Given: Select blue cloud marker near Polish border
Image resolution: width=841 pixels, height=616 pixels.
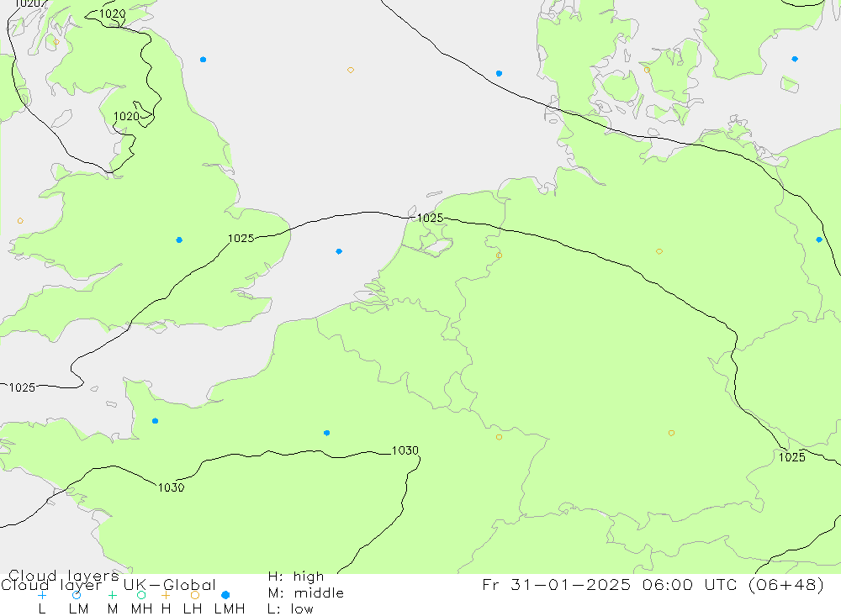Looking at the screenshot, I should click(818, 240).
